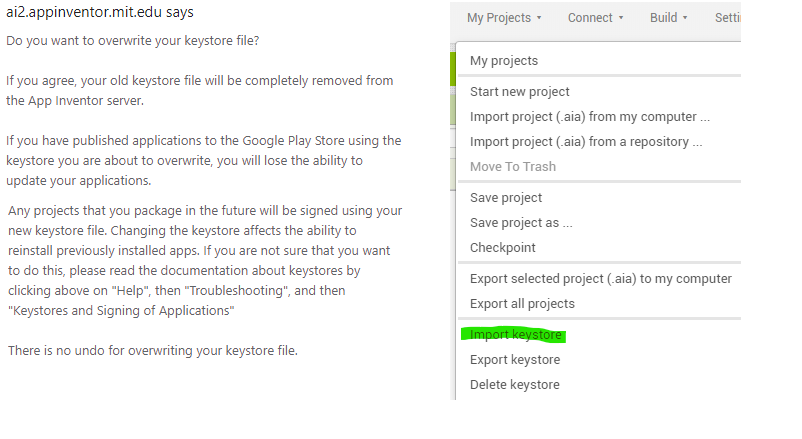Click the highlighted Import keystore option
Image resolution: width=802 pixels, height=439 pixels.
click(x=515, y=335)
